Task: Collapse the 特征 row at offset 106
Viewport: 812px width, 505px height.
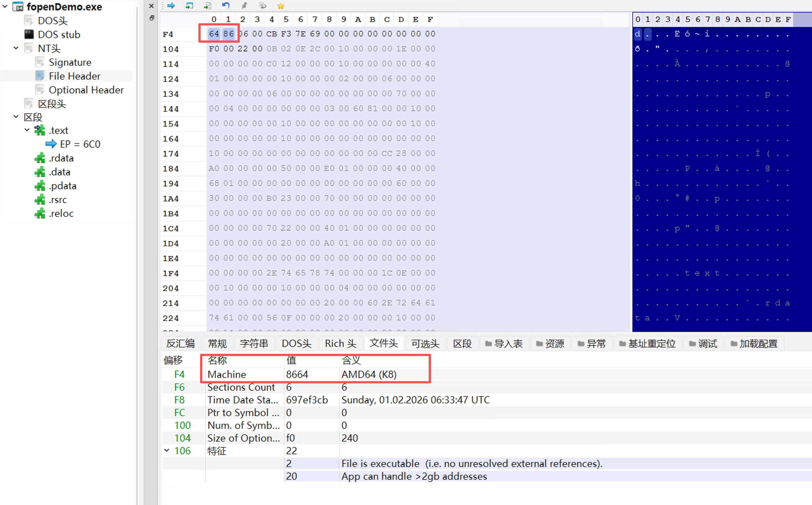Action: tap(167, 450)
